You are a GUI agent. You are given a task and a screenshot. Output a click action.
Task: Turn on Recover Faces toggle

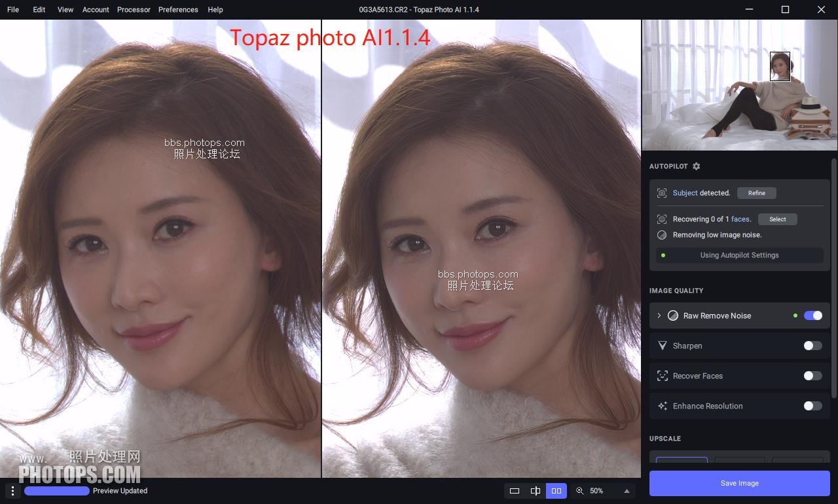813,376
